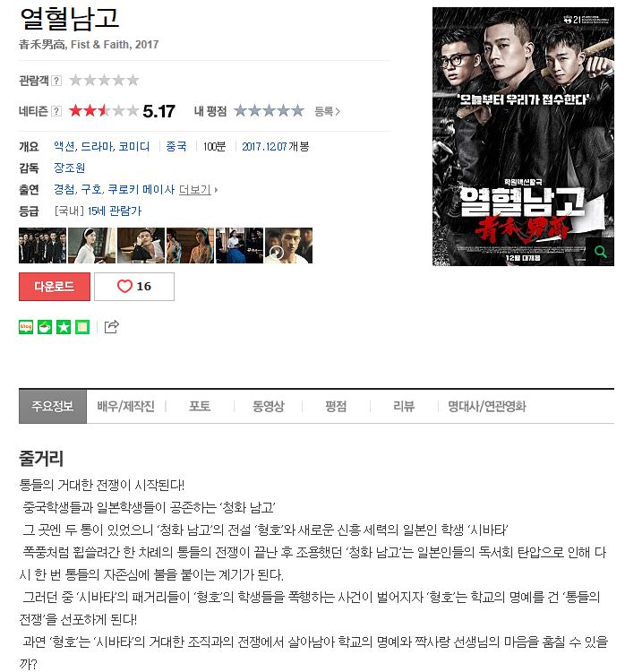This screenshot has height=672, width=625.
Task: Open the 동영상 tab
Action: click(268, 406)
